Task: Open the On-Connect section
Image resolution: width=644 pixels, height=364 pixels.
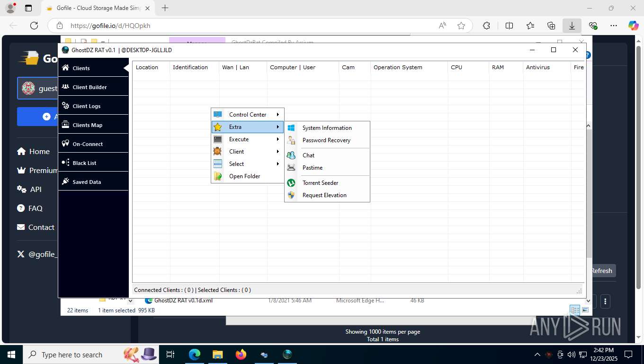Action: point(93,144)
